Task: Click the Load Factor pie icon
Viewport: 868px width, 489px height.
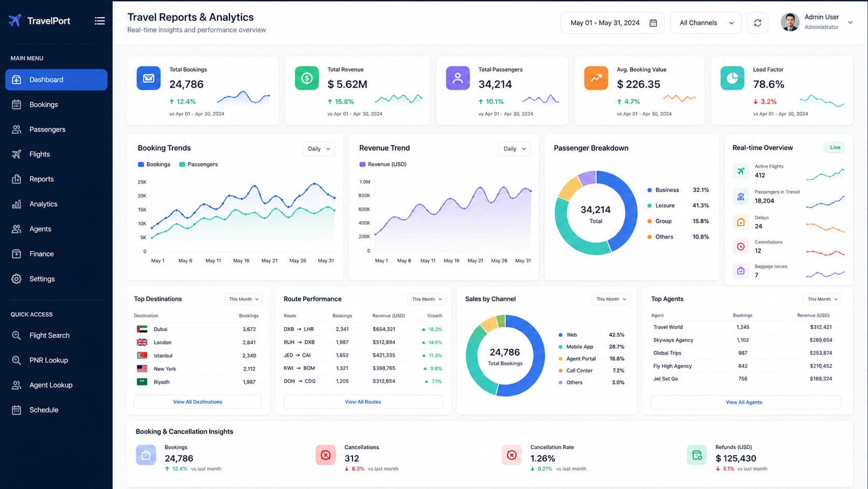Action: (733, 78)
